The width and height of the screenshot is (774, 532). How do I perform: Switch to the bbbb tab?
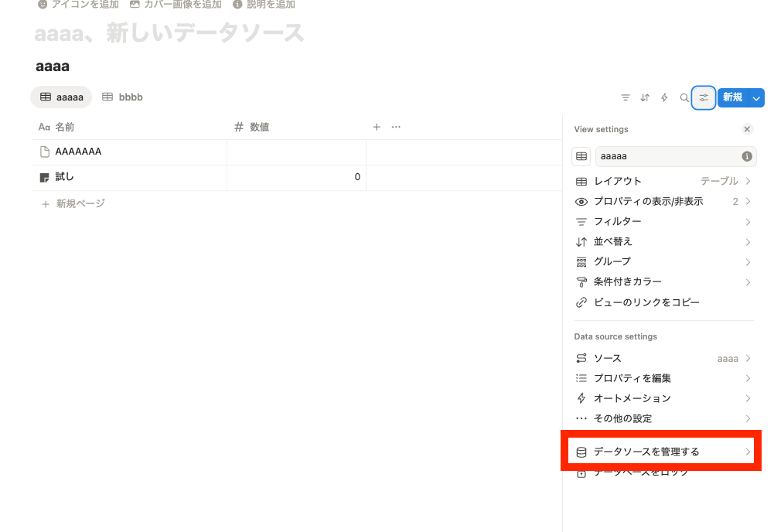(x=123, y=97)
